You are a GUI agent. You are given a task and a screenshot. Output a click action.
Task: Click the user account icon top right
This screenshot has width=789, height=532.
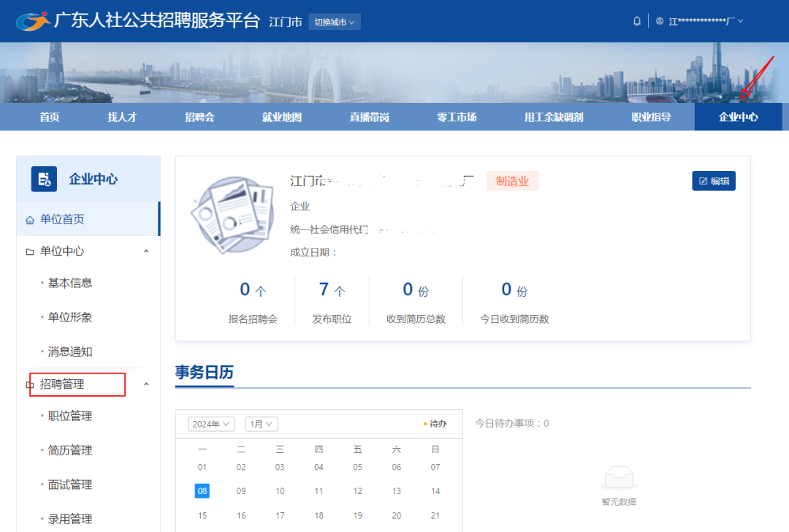[x=658, y=20]
